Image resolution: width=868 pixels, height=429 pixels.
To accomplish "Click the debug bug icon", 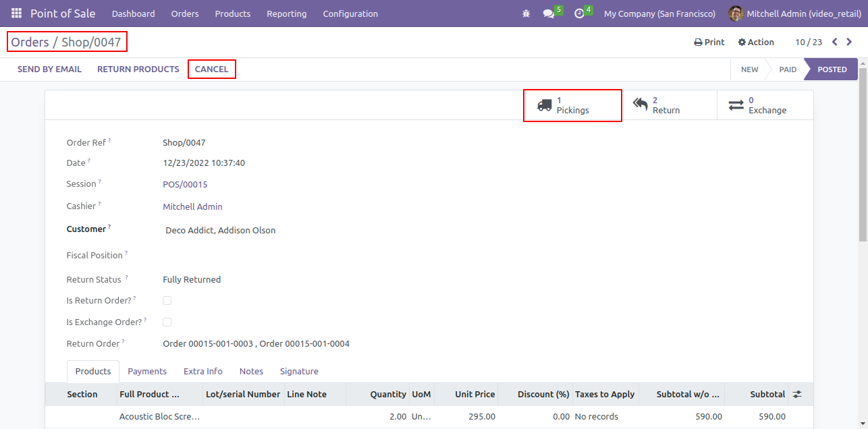I will click(x=526, y=13).
